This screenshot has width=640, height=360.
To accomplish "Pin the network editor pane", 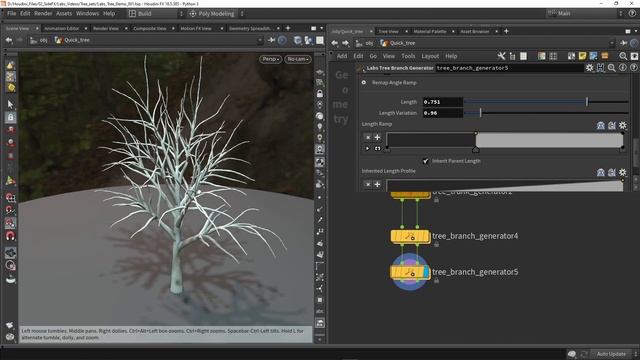I will (x=623, y=43).
